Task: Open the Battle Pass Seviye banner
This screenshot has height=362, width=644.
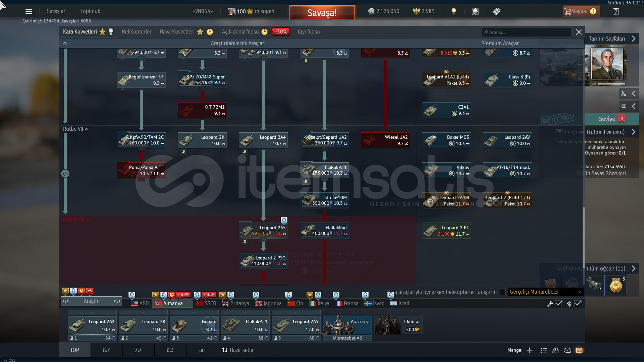Action: pyautogui.click(x=612, y=119)
